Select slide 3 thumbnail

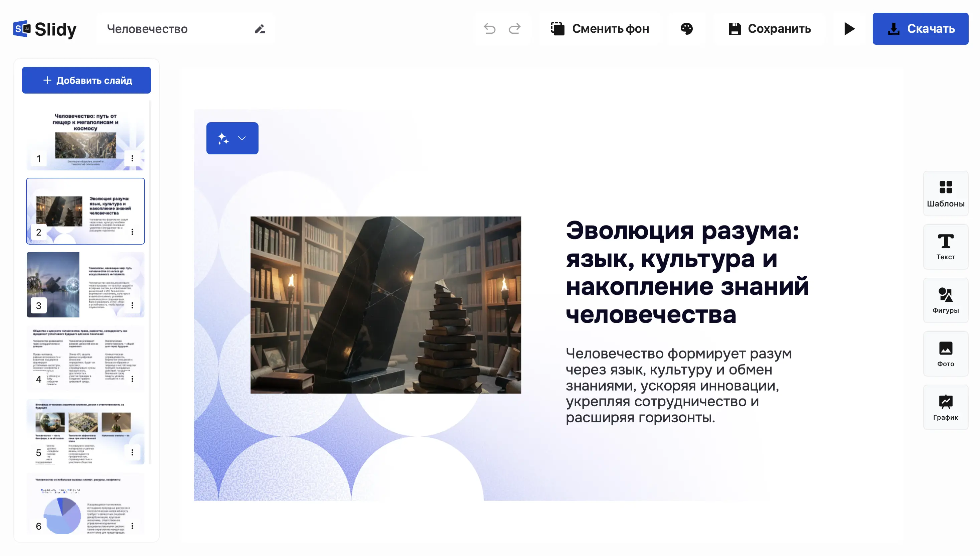[86, 284]
